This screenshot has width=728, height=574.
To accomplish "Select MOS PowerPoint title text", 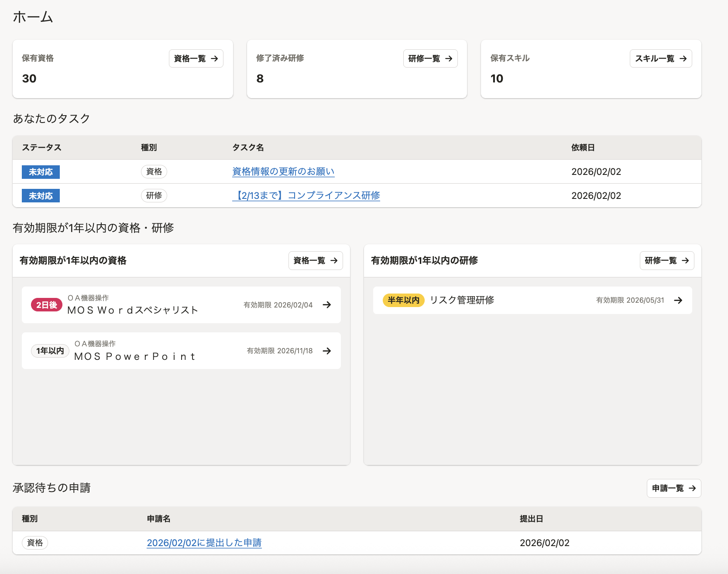I will 135,356.
